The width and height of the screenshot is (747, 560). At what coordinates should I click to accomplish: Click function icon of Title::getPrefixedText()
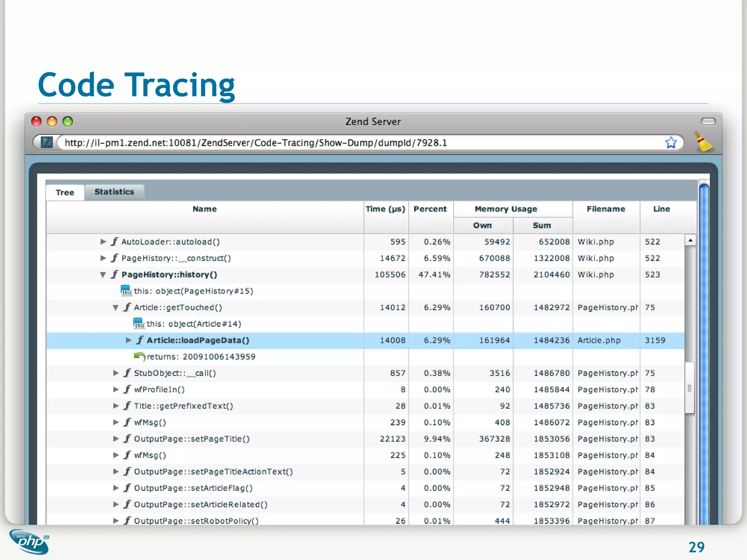(127, 405)
